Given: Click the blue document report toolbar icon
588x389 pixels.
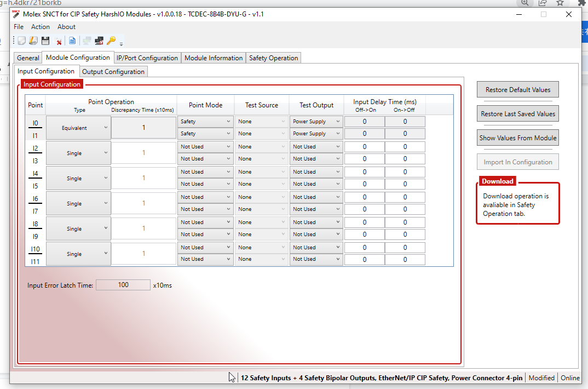Looking at the screenshot, I should (72, 41).
